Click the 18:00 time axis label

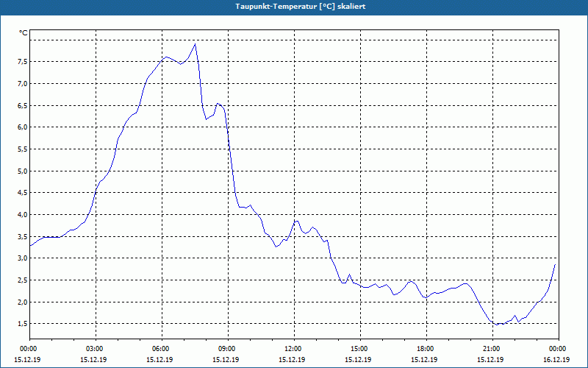click(x=426, y=349)
